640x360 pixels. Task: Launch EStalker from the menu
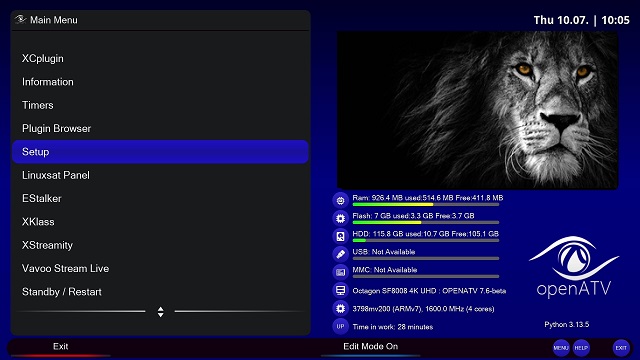[x=160, y=198]
